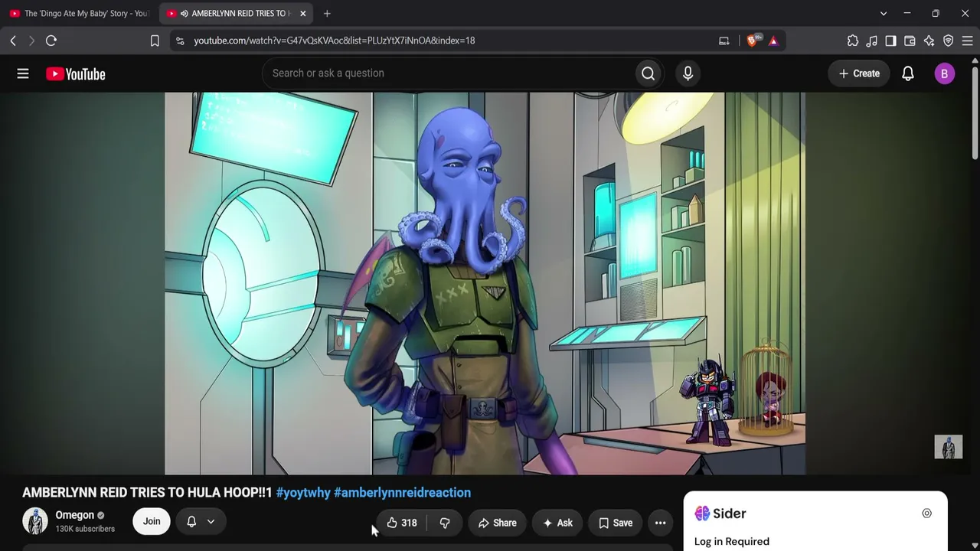The width and height of the screenshot is (980, 551).
Task: Click the channel watermark on the video
Action: coord(949,447)
